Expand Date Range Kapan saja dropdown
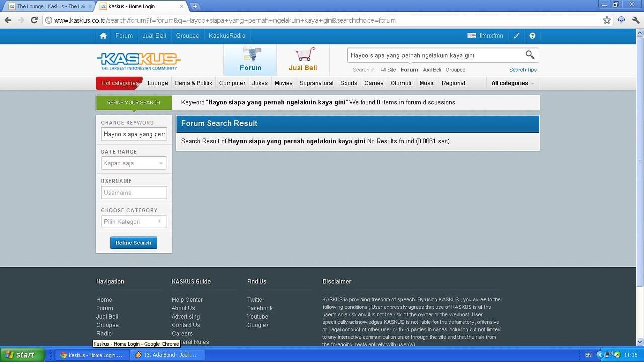644x362 pixels. pos(133,163)
